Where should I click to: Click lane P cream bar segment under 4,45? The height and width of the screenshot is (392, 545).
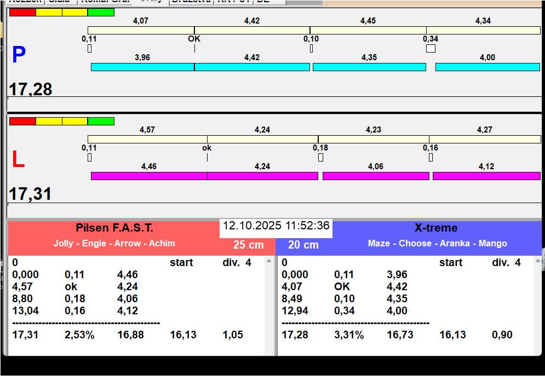(368, 30)
